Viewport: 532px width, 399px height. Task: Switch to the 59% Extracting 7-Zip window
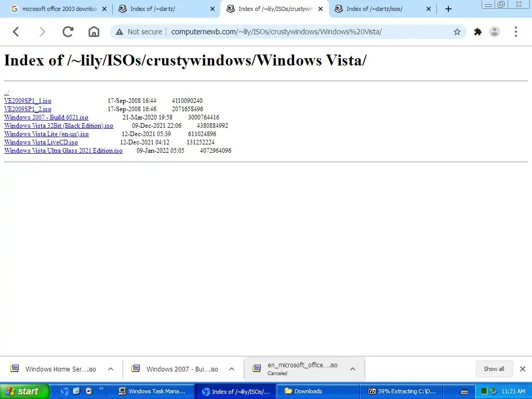[402, 391]
